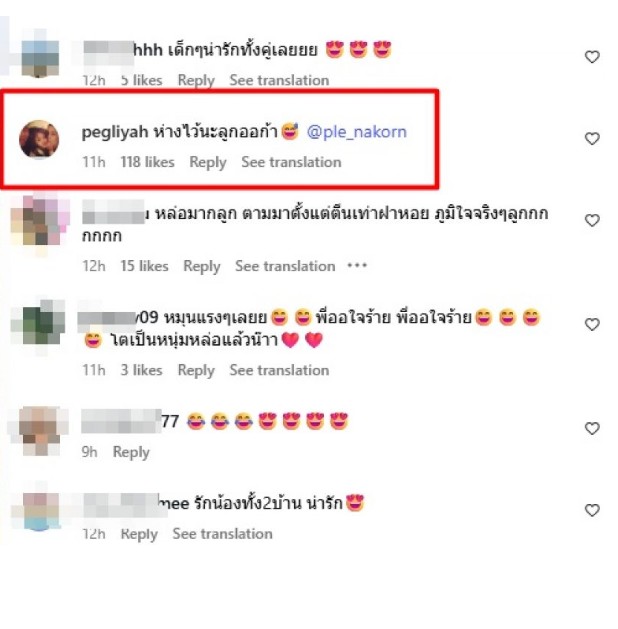The image size is (618, 629).
Task: Like the pegliyah comment with heart icon
Action: click(x=592, y=139)
